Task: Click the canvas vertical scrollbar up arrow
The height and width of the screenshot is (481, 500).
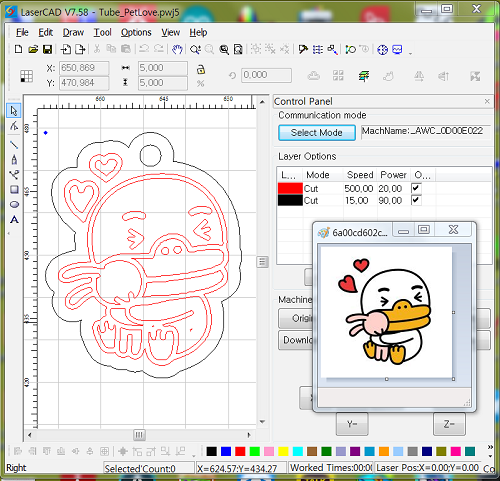Action: point(262,102)
